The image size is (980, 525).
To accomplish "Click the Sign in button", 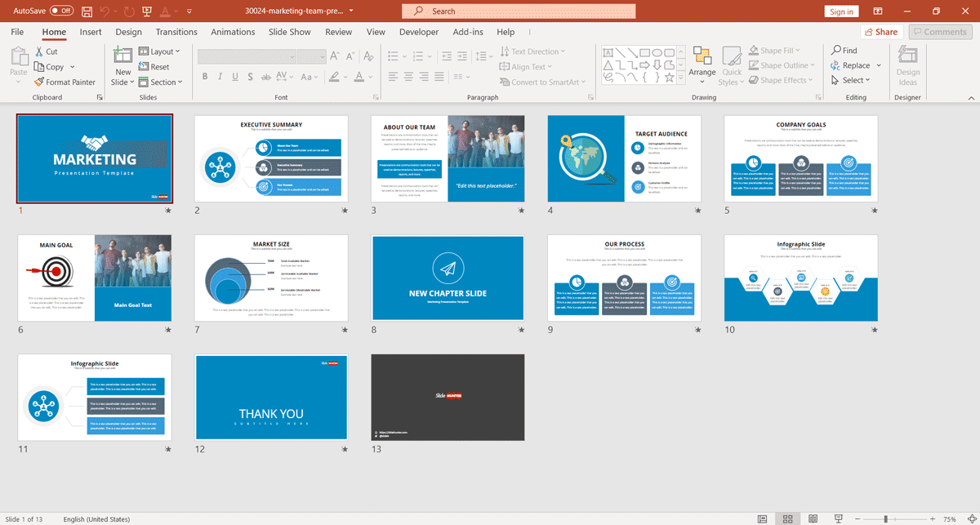I will pyautogui.click(x=841, y=11).
